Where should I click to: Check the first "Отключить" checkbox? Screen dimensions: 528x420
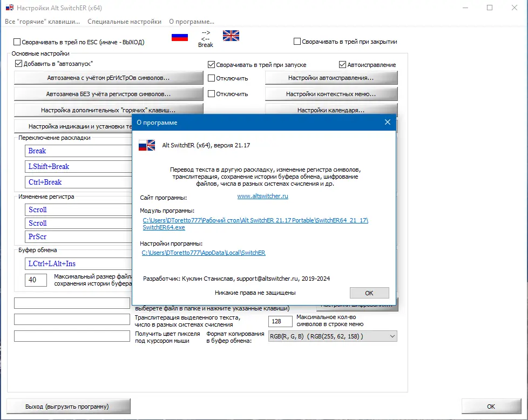coord(211,77)
